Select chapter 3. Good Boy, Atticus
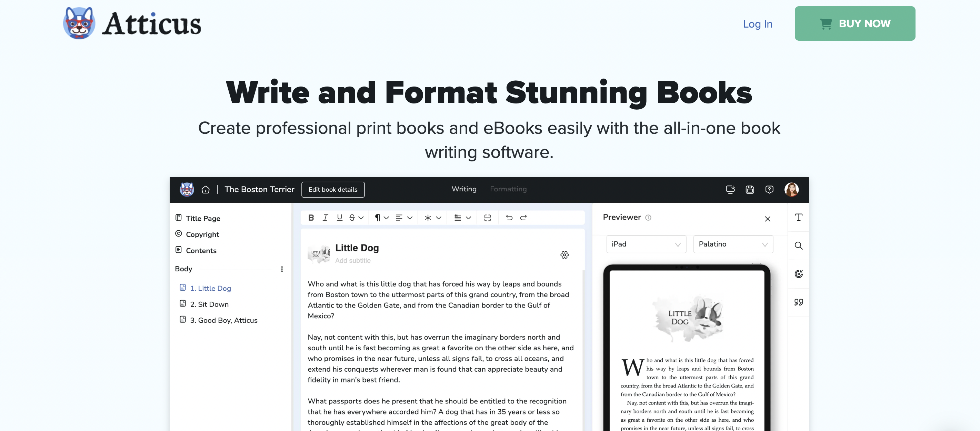980x431 pixels. (224, 320)
